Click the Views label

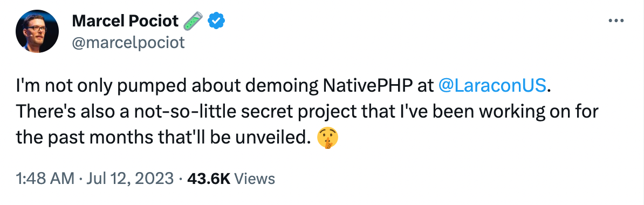(x=256, y=179)
